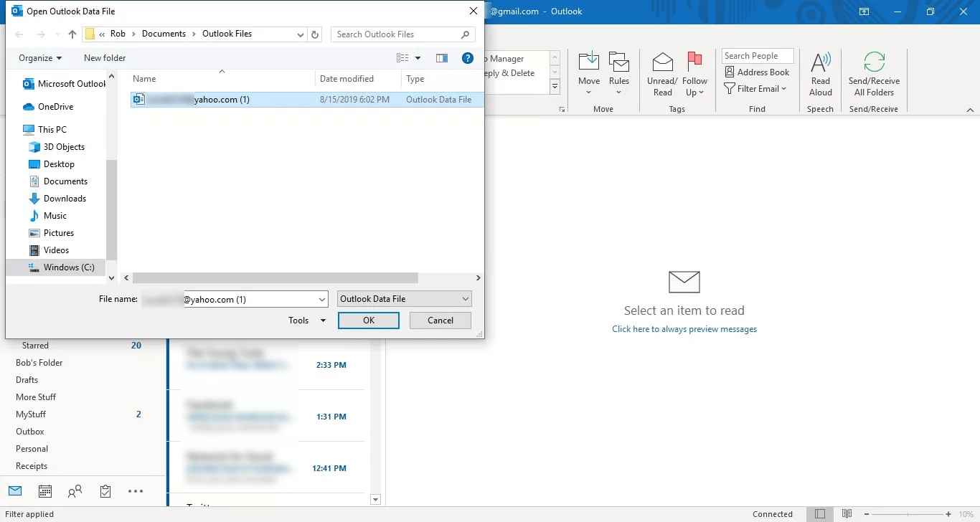
Task: Click Unread/Read in the Tags group
Action: coord(662,74)
